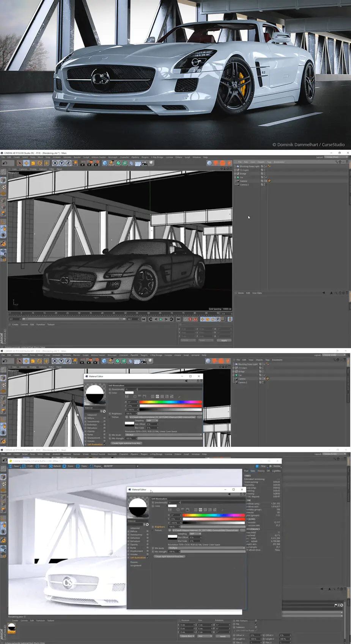Image resolution: width=351 pixels, height=644 pixels.
Task: Switch to Post tab in frame buffer
Action: click(246, 471)
